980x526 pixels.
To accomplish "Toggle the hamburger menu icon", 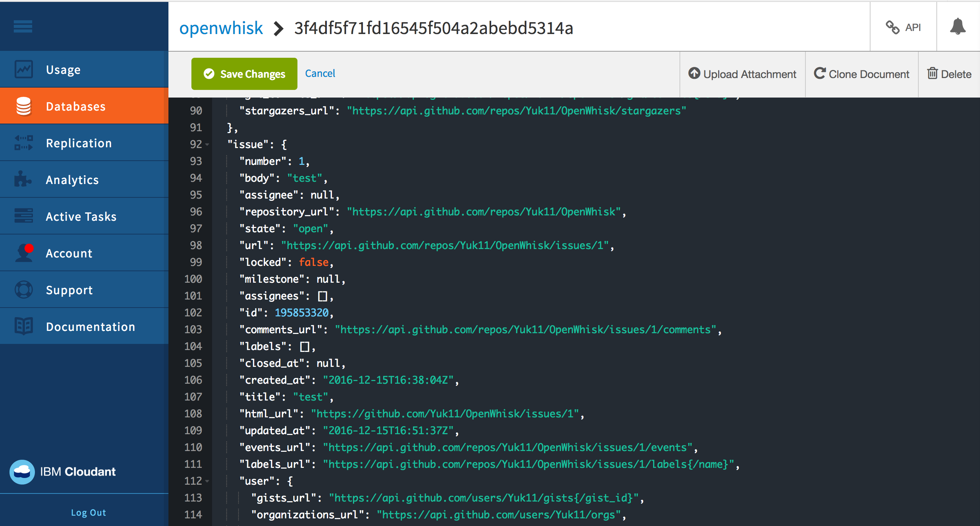I will click(x=23, y=26).
